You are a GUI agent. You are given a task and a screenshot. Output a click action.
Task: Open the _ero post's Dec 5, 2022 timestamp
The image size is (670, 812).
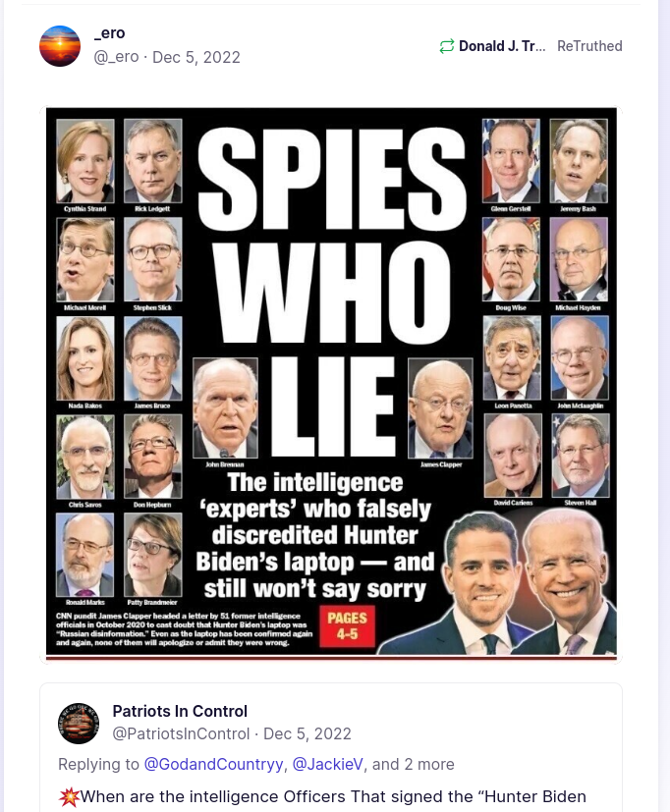[x=196, y=57]
